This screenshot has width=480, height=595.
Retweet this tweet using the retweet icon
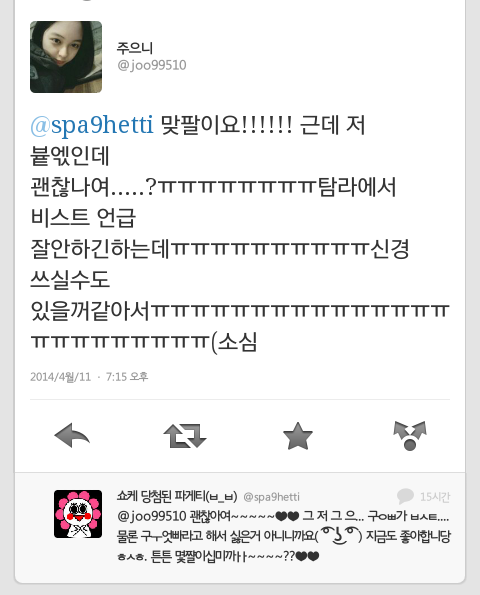click(185, 436)
